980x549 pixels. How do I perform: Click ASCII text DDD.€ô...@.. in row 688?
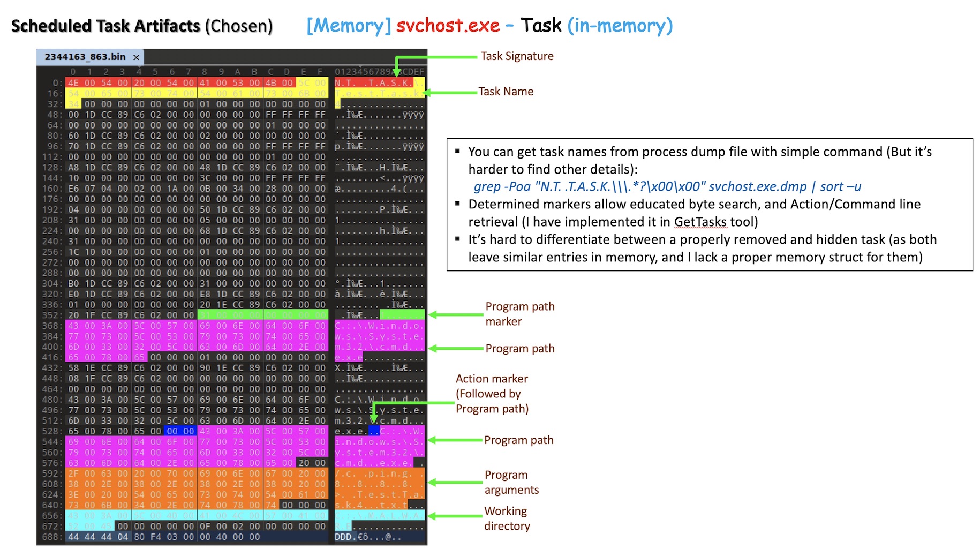click(x=367, y=537)
